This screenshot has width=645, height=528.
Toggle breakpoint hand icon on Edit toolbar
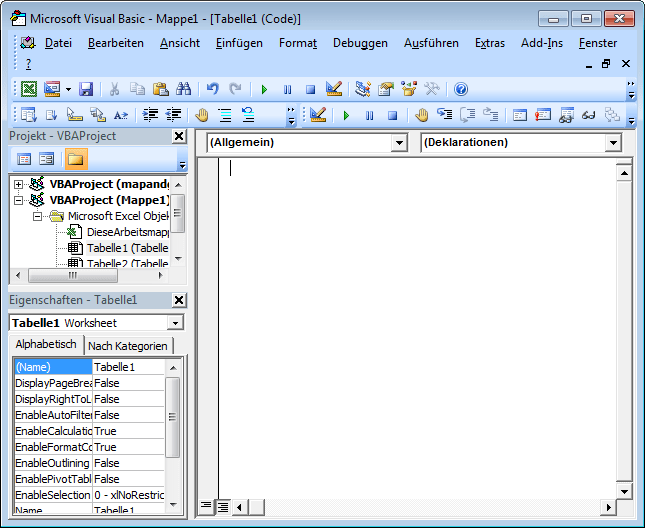[202, 115]
